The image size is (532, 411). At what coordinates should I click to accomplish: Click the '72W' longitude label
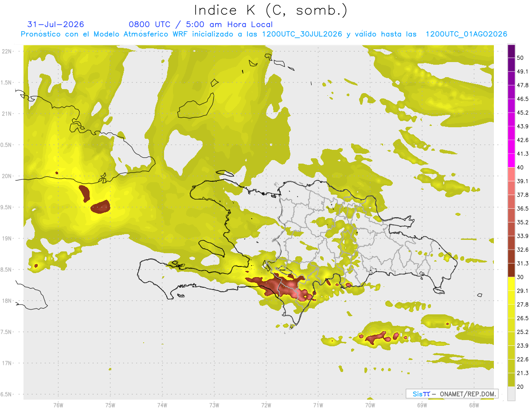click(266, 405)
